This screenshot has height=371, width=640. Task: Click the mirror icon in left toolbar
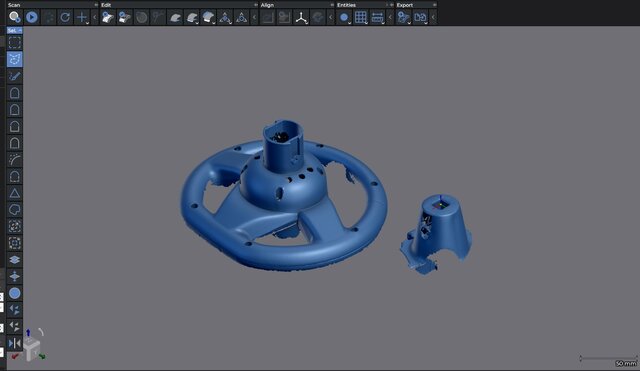coord(15,343)
